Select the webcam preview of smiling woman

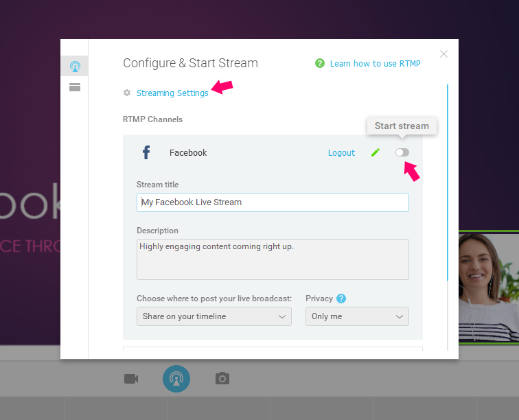(x=489, y=288)
